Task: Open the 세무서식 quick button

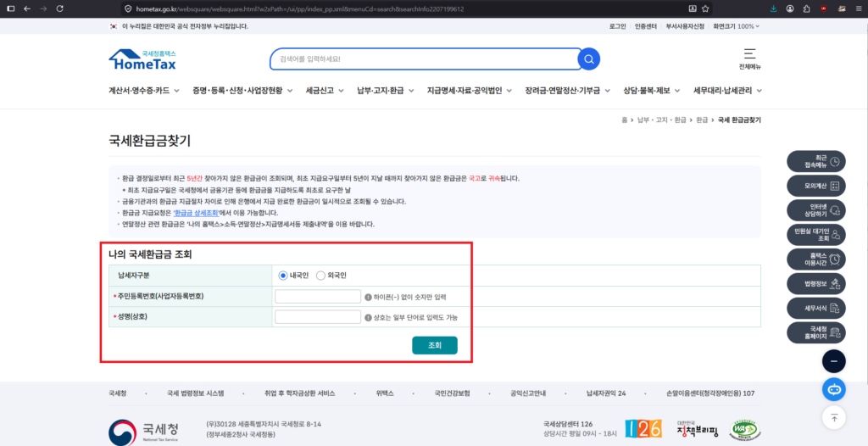Action: click(x=816, y=308)
